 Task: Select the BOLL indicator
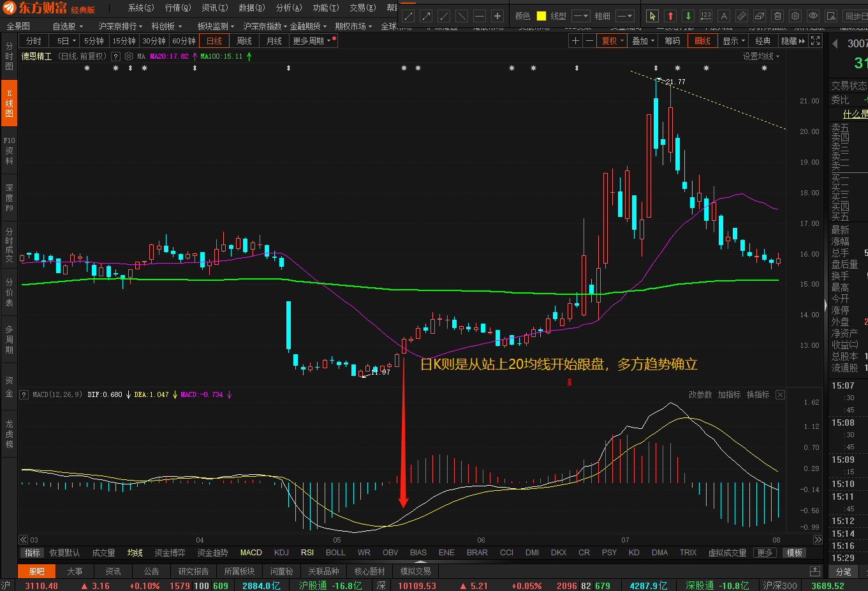(x=335, y=553)
